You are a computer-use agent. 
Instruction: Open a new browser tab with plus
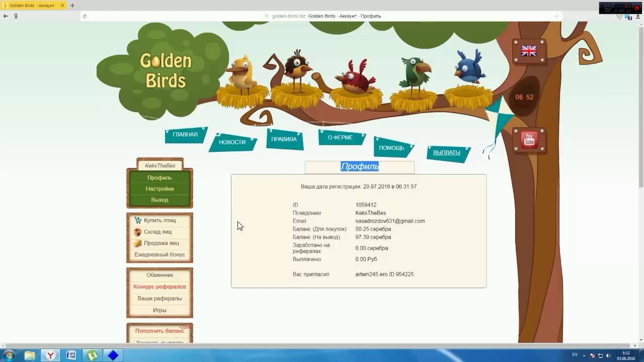coord(72,6)
